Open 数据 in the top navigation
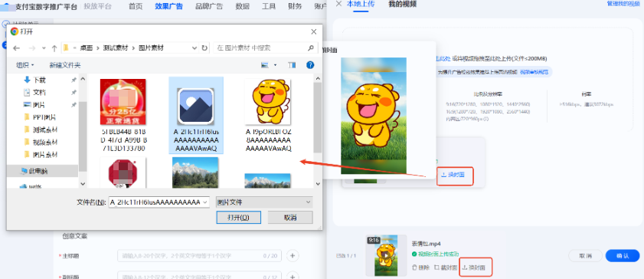 (243, 6)
